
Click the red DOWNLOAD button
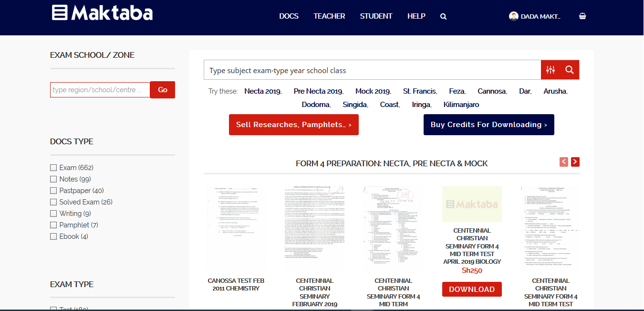click(472, 290)
